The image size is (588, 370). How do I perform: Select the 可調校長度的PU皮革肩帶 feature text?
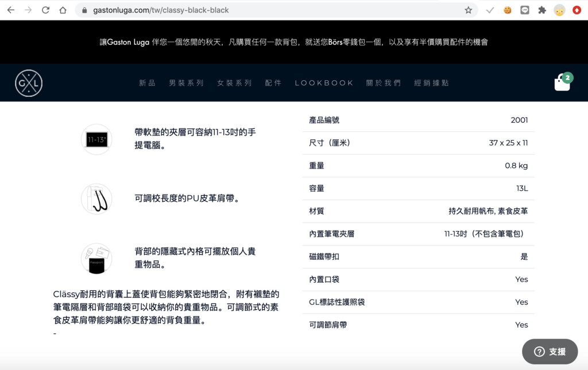[x=187, y=198]
